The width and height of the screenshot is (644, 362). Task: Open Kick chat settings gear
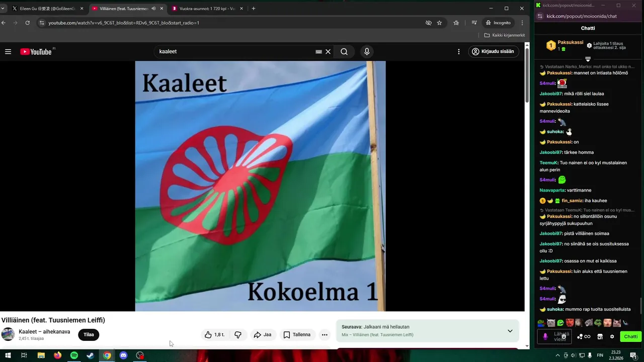pos(612,336)
